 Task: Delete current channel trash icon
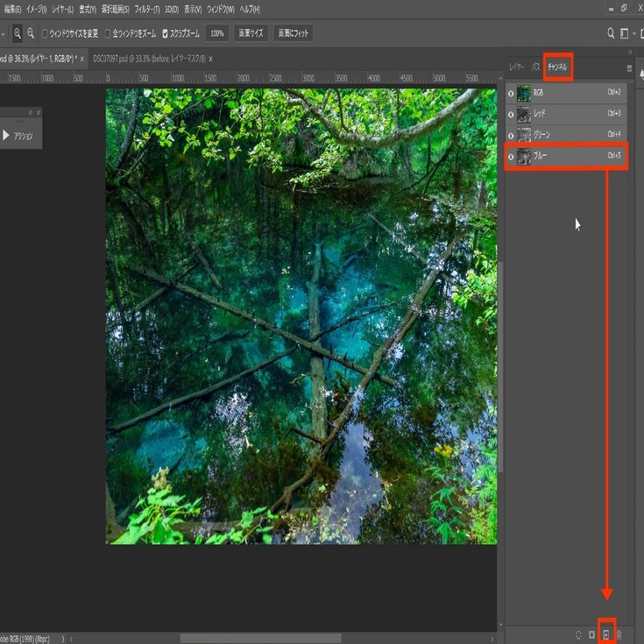[x=619, y=635]
